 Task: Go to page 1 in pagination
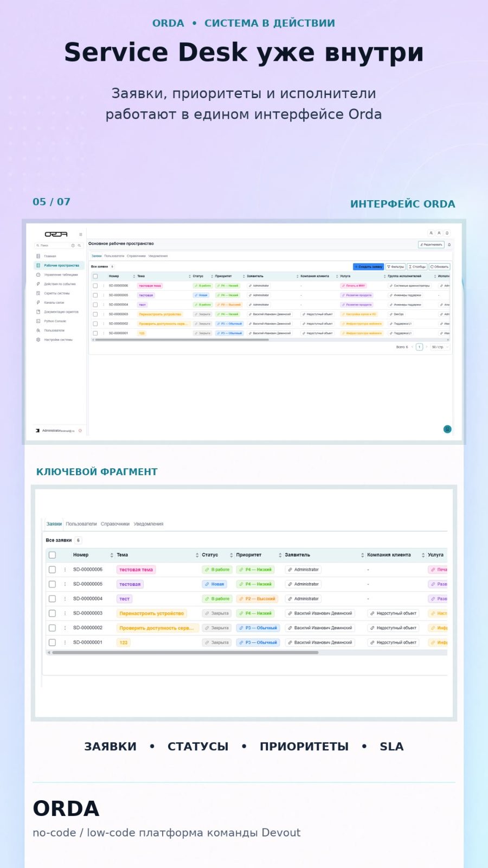point(419,347)
